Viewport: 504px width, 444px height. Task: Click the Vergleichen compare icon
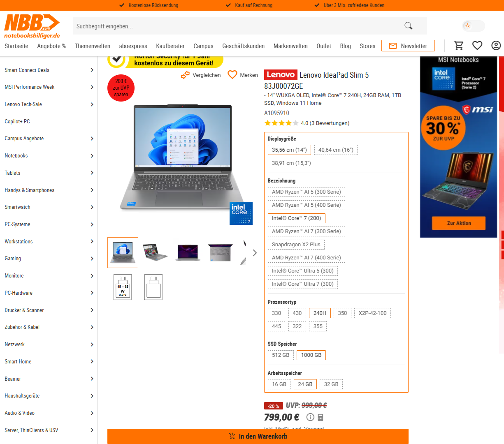(185, 75)
